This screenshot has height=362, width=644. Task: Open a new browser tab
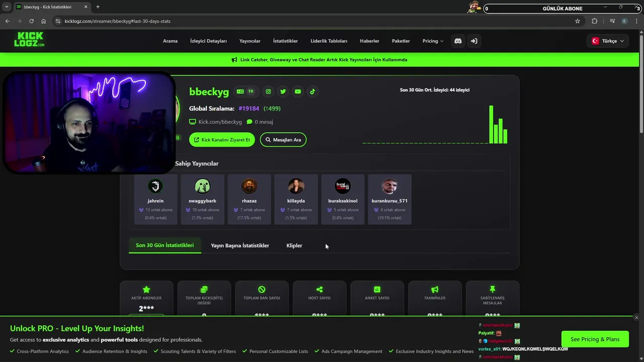(x=98, y=7)
